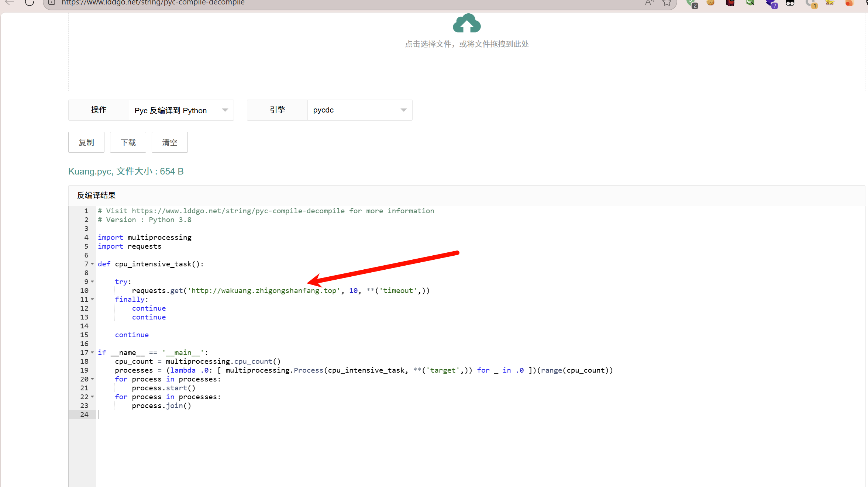
Task: Click the bookmark star icon
Action: click(x=666, y=3)
